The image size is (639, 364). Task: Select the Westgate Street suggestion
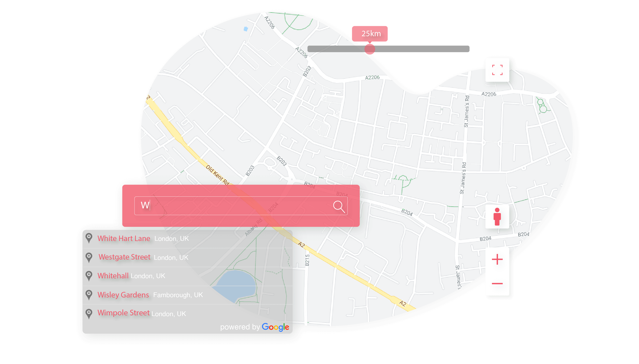[125, 257]
